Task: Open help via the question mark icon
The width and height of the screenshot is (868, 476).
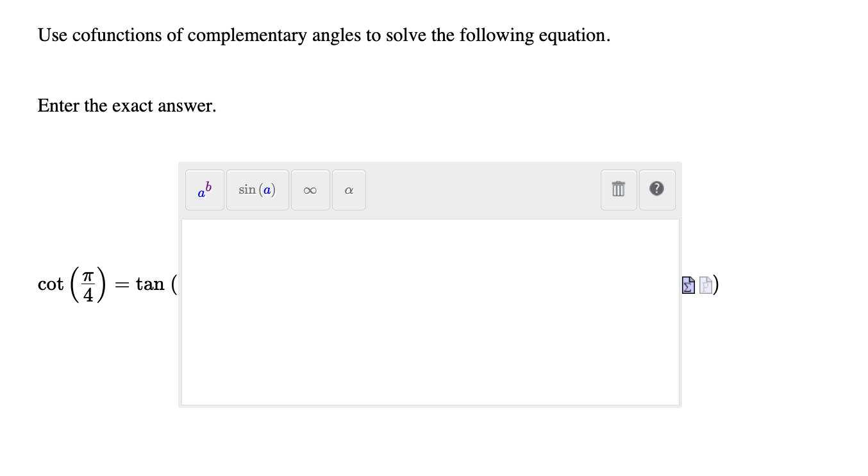Action: pyautogui.click(x=656, y=189)
